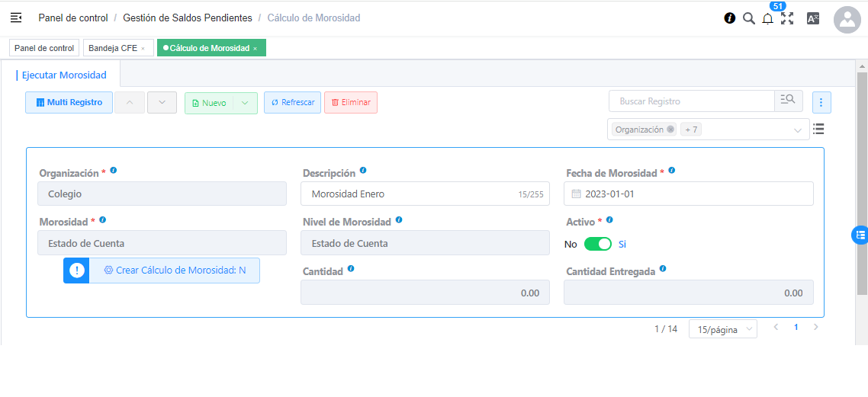868x397 pixels.
Task: Switch to the Bandeja CFE tab
Action: 113,48
